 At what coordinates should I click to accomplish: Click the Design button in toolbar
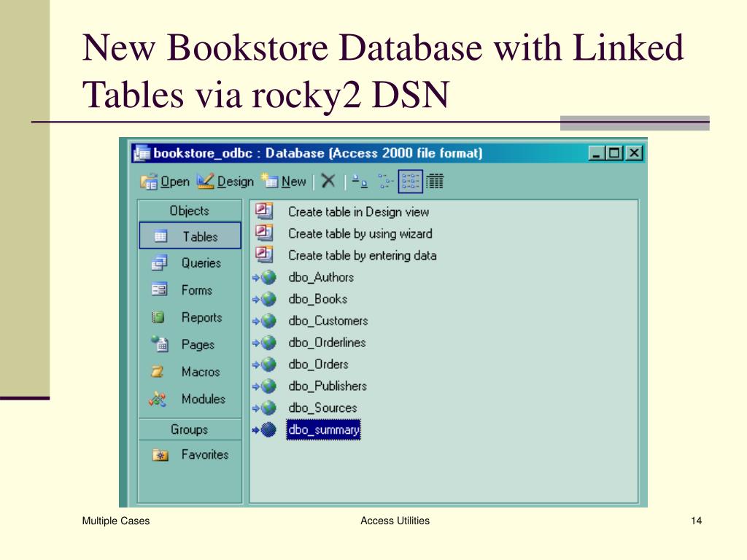tap(225, 182)
